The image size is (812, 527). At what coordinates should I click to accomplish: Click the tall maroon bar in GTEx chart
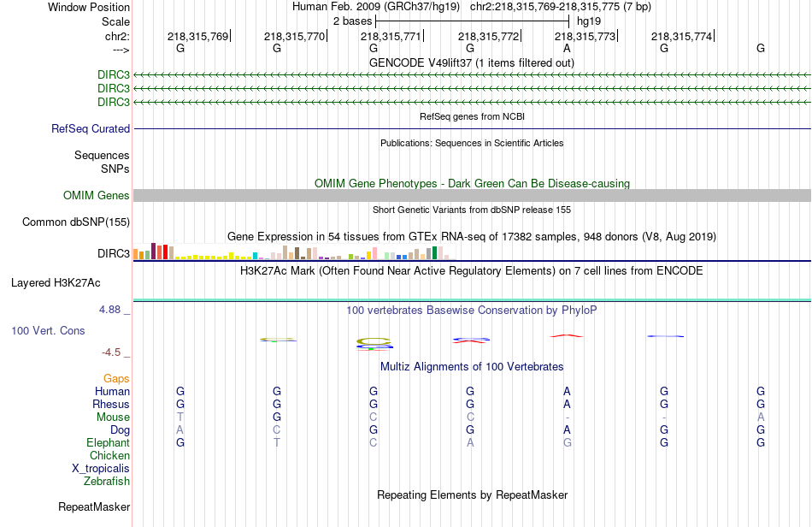153,251
